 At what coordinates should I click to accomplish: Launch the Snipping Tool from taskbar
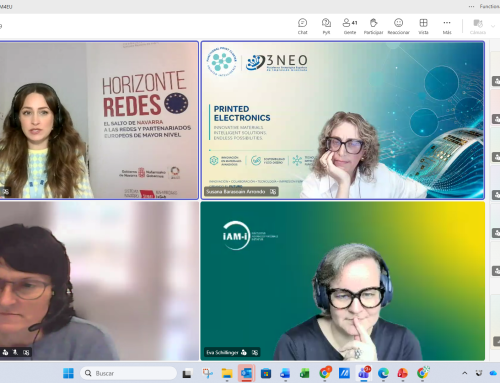208,373
